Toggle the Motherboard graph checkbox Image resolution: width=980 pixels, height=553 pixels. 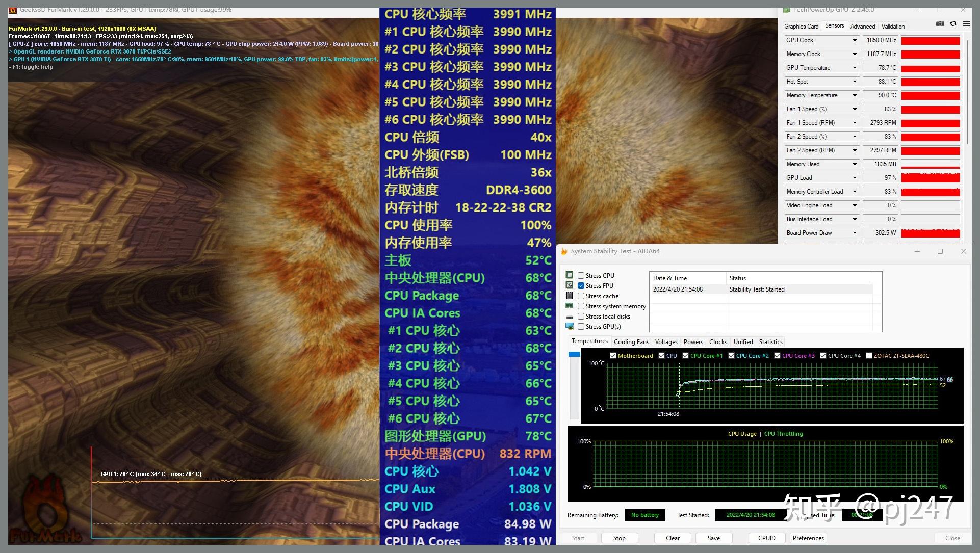tap(613, 356)
